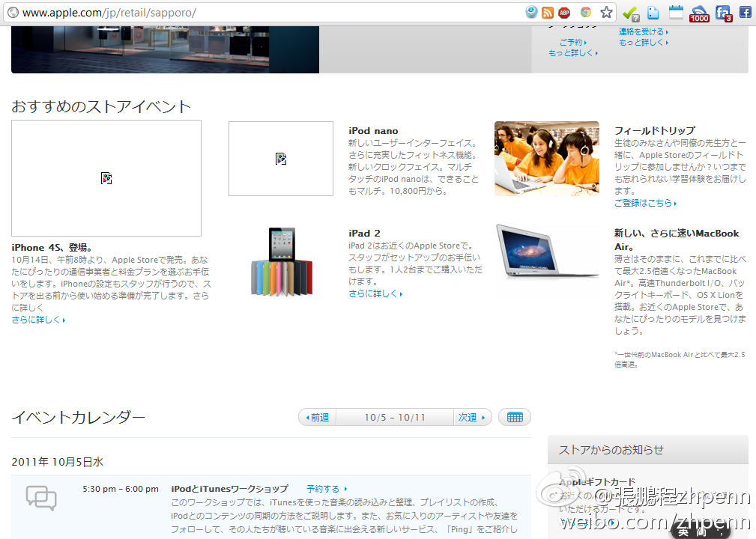Click the iPad 2 smart covers image

282,261
